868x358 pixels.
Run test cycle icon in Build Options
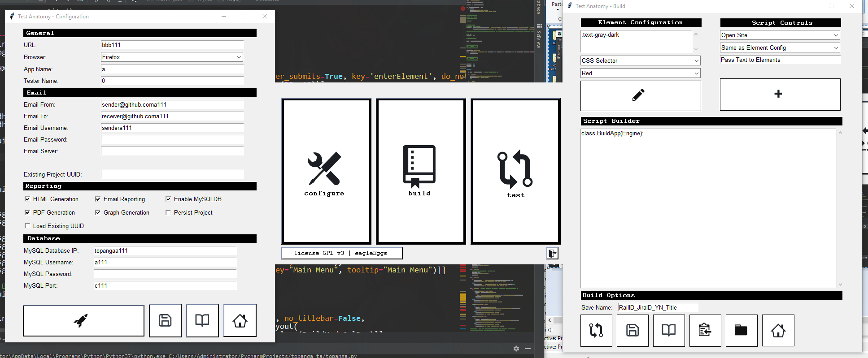[596, 331]
